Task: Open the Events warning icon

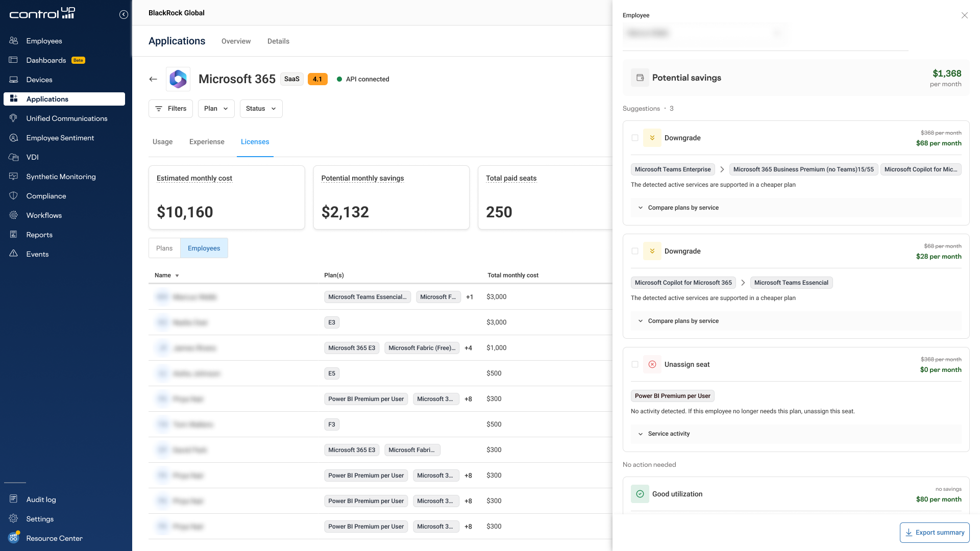Action: pos(14,254)
